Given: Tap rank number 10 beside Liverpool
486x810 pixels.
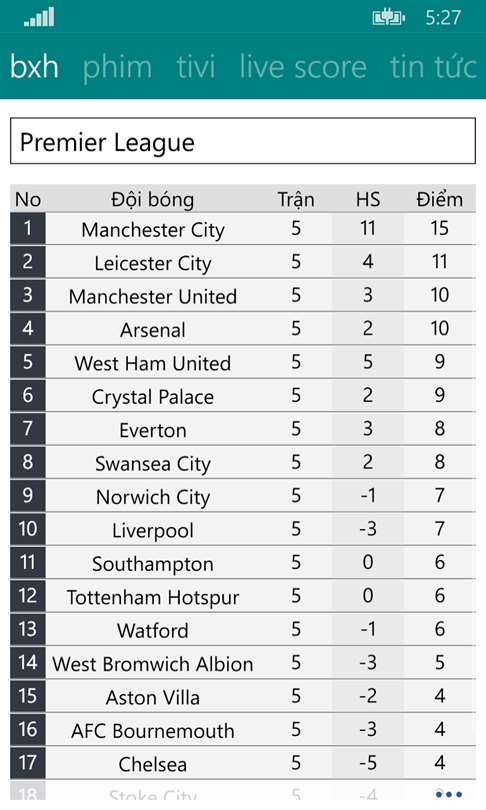Looking at the screenshot, I should [28, 529].
